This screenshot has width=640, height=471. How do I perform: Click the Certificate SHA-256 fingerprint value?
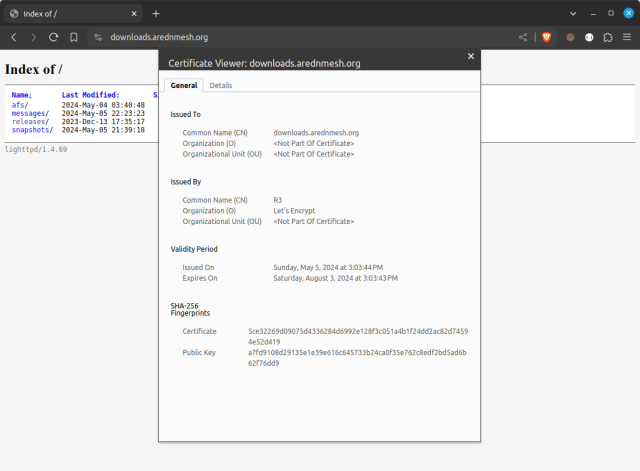(358, 336)
